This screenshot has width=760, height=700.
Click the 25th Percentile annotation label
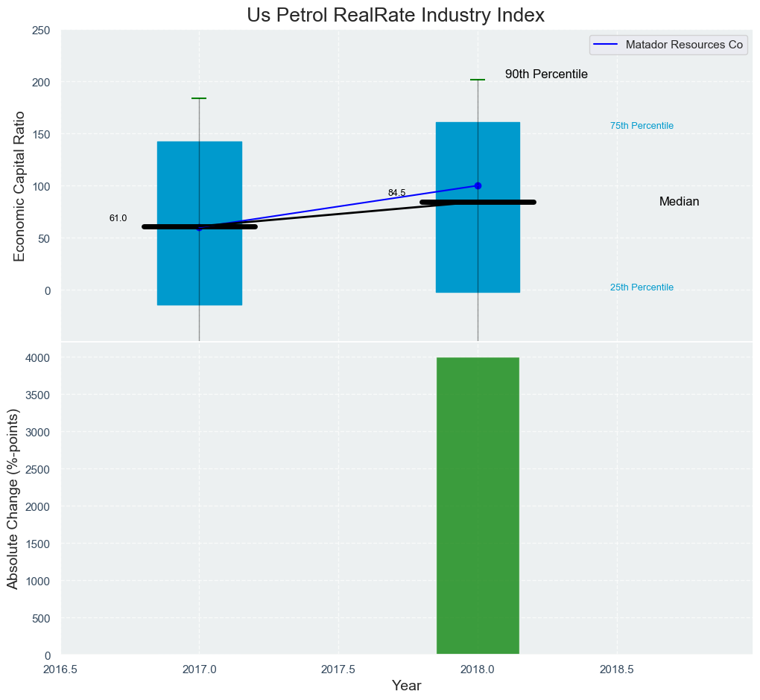click(642, 287)
